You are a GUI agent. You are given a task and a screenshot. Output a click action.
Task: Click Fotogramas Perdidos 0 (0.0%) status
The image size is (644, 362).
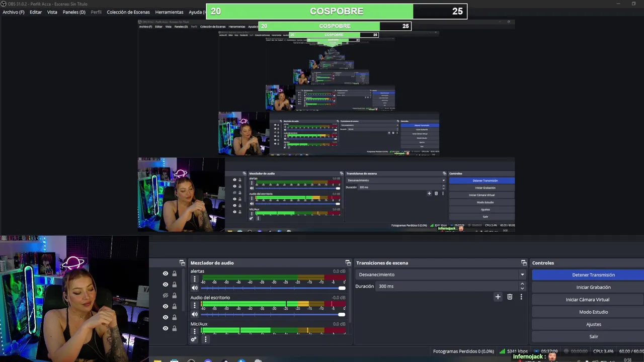[463, 351]
